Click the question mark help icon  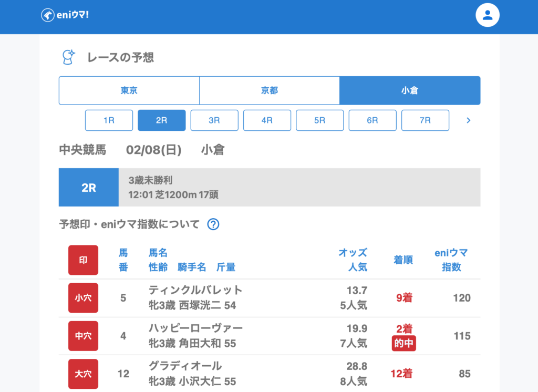[x=213, y=224]
